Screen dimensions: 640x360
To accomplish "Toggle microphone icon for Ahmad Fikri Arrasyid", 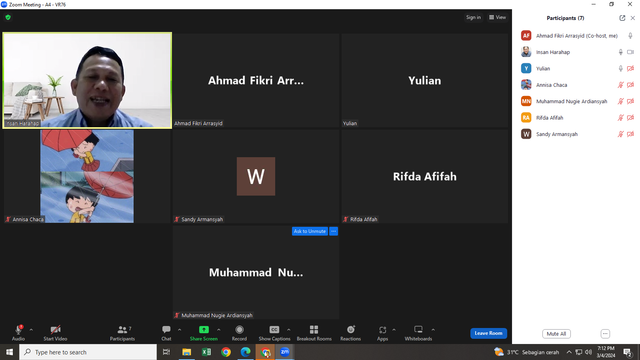I will click(630, 36).
